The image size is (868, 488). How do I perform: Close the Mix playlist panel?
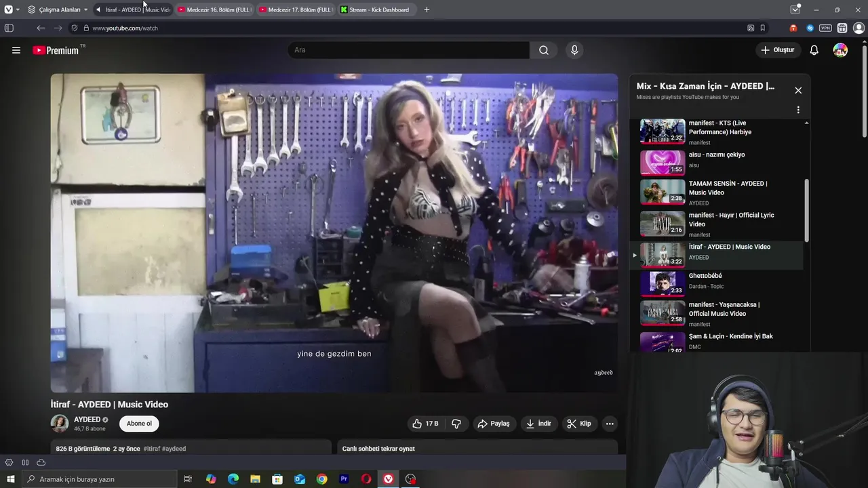point(798,90)
